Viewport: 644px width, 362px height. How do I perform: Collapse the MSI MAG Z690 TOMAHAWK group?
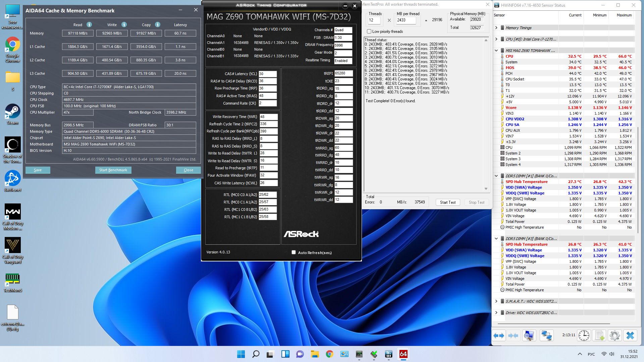coord(496,51)
